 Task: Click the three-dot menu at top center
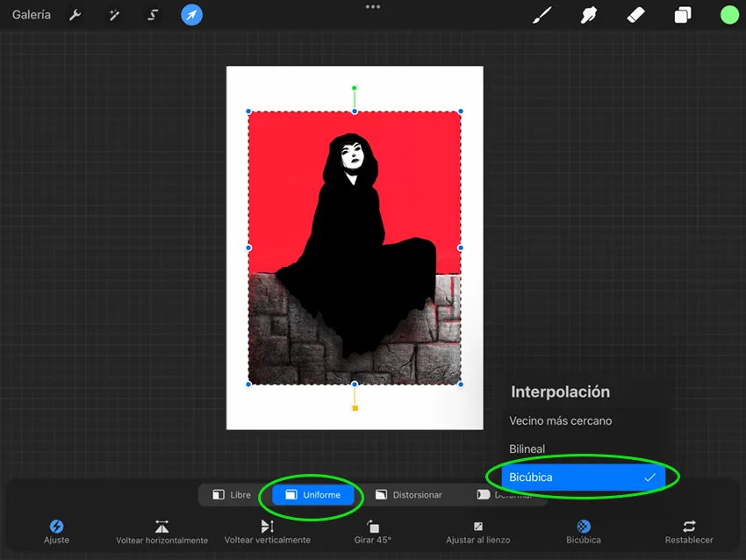pyautogui.click(x=372, y=7)
